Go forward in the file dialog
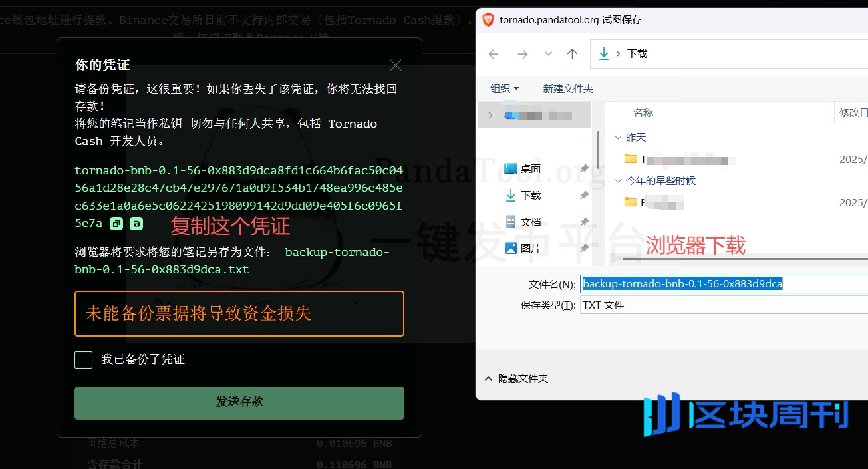 pyautogui.click(x=523, y=54)
